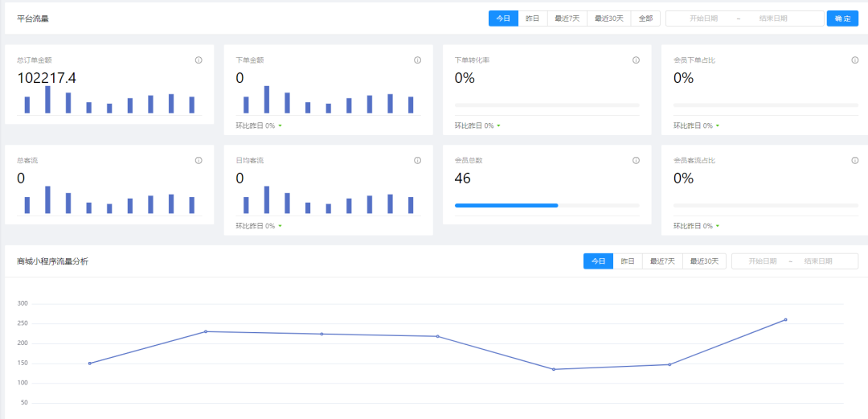Click green trend arrow on 下单转化率 card
This screenshot has width=868, height=419.
tap(499, 125)
